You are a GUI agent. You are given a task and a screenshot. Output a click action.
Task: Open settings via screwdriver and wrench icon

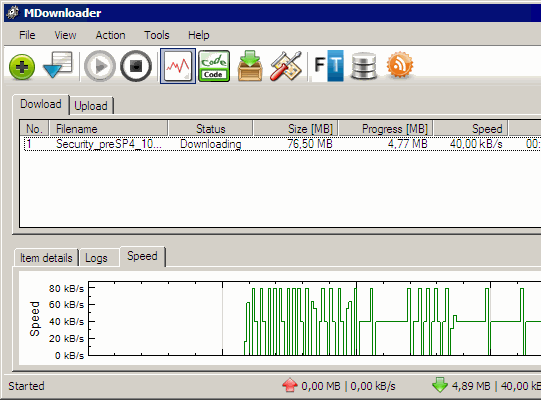(286, 66)
